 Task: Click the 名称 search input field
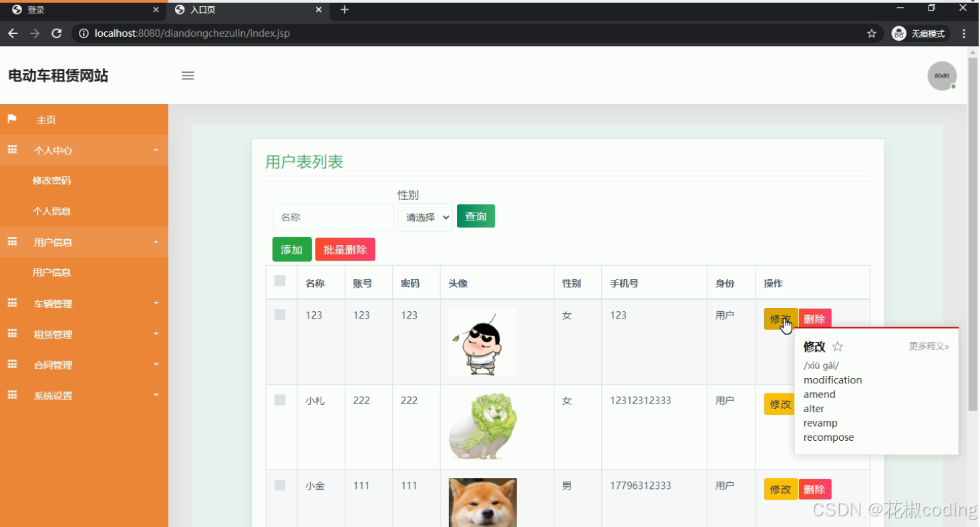(x=332, y=216)
